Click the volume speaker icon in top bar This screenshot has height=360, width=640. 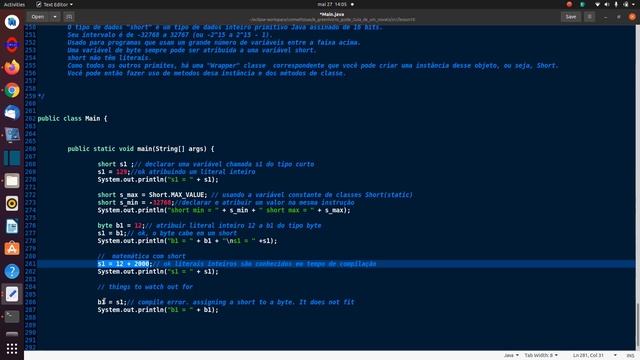[607, 4]
